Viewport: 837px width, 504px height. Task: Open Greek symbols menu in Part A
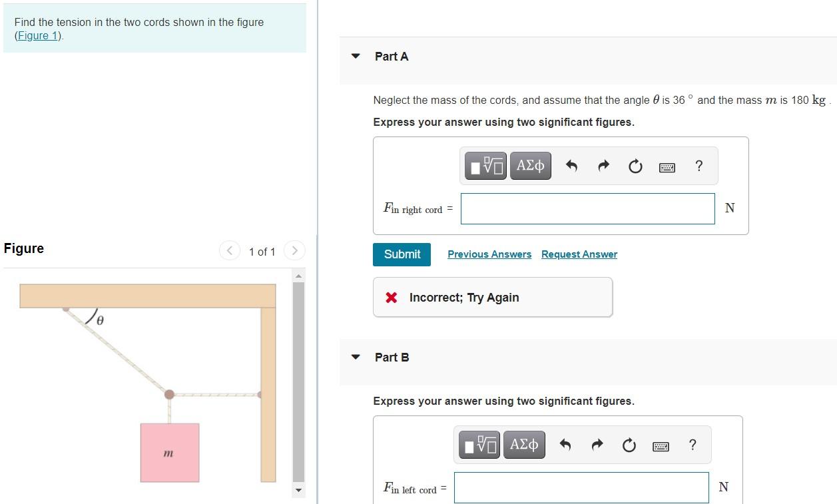tap(531, 166)
